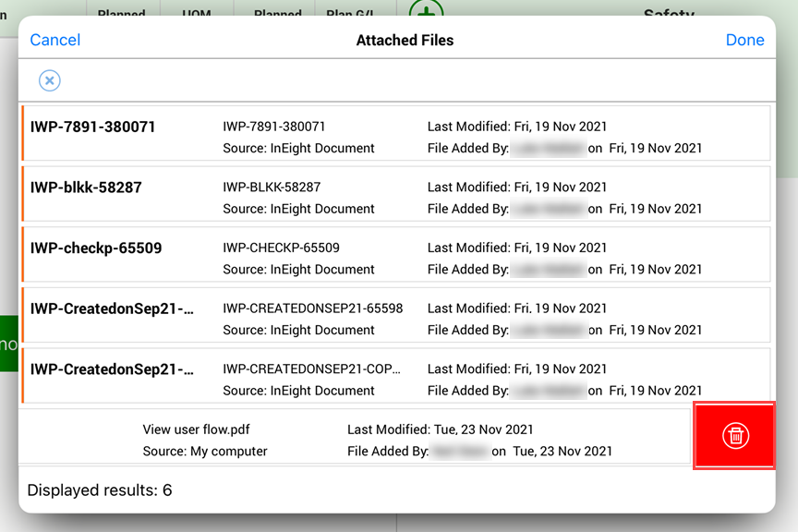Click the Attached Files dialog title

coord(405,40)
